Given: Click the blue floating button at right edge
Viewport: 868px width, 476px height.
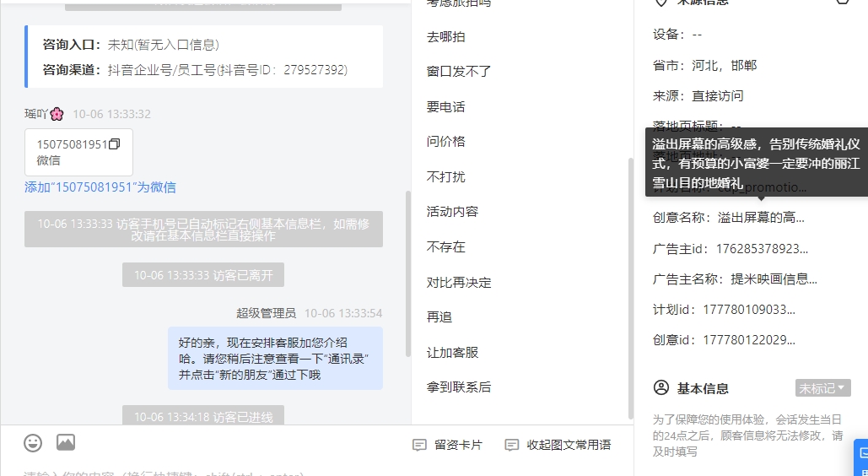Looking at the screenshot, I should [x=861, y=457].
